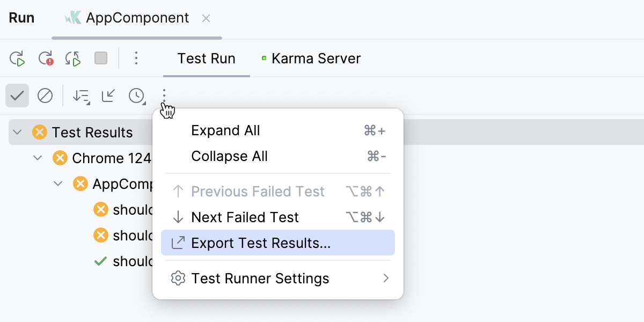Click Next Failed Test menu entry
The height and width of the screenshot is (322, 644).
pos(245,217)
